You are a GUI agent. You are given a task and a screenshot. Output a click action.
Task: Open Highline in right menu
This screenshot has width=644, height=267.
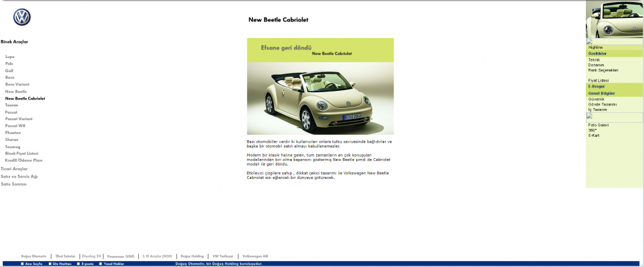[x=595, y=47]
